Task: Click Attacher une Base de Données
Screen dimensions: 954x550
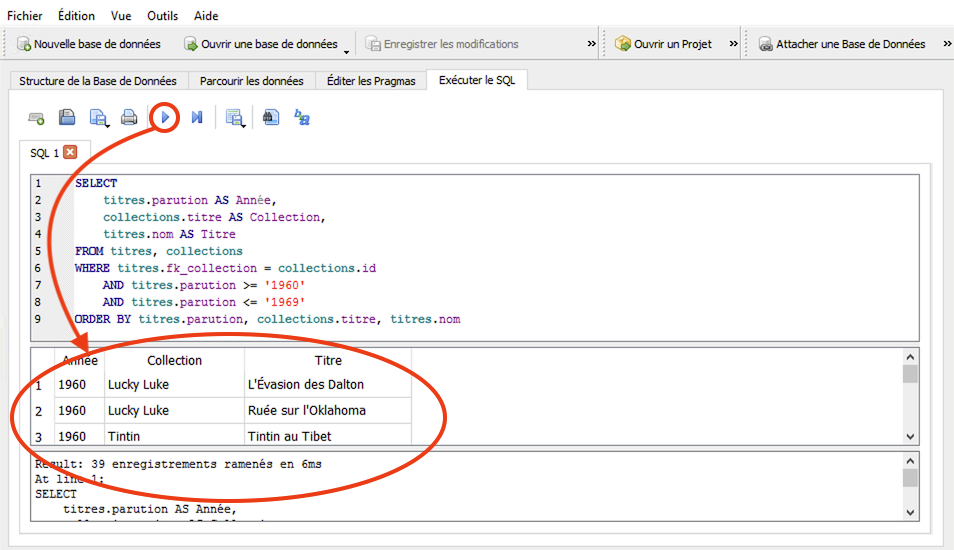Action: [x=841, y=44]
